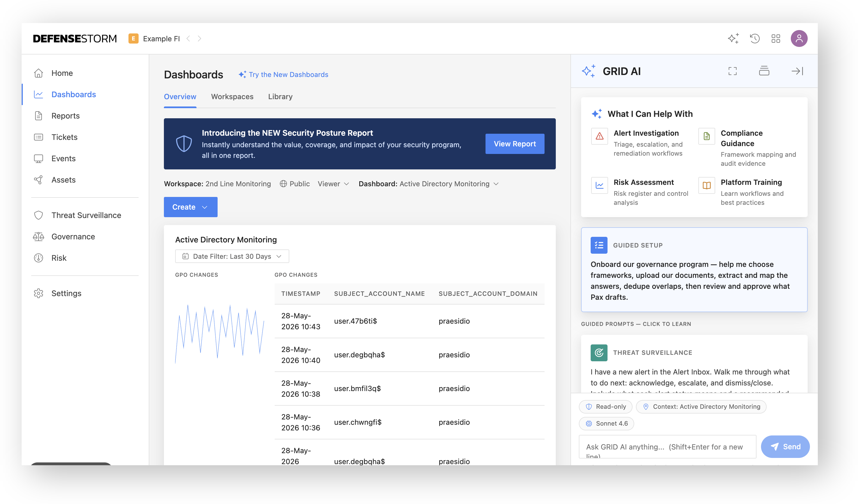
Task: Switch to the Overview tab
Action: click(x=180, y=97)
